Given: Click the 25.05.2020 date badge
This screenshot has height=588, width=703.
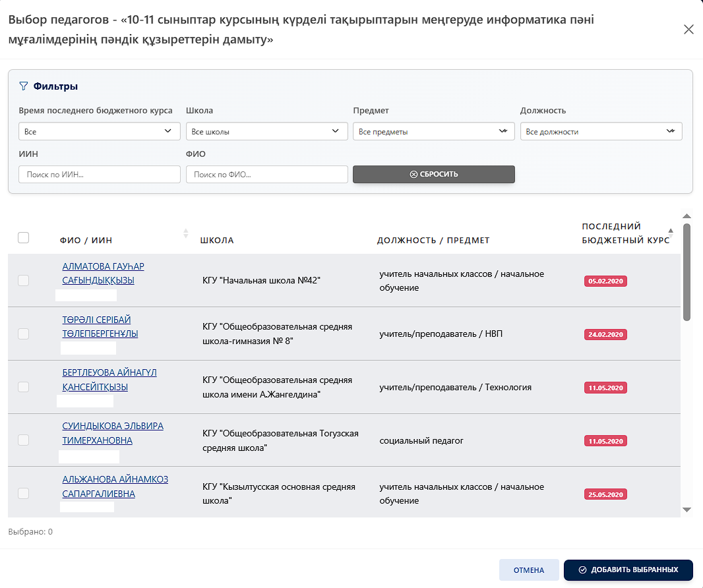Looking at the screenshot, I should (605, 494).
